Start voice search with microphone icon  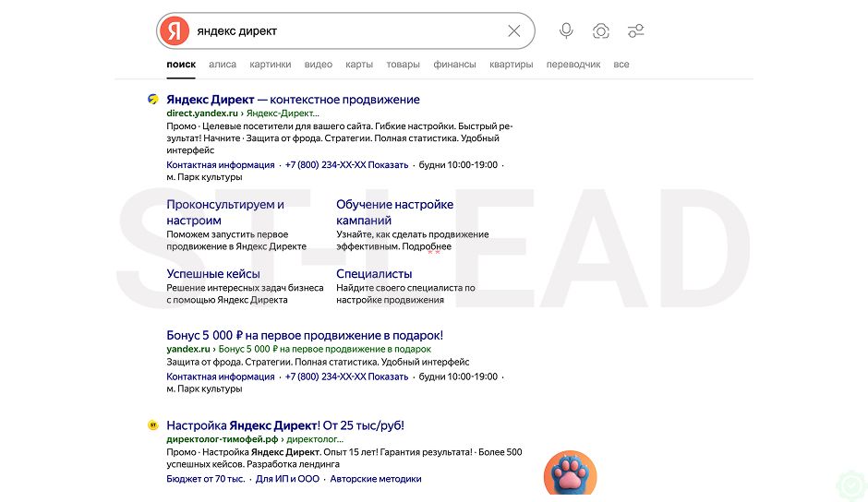[x=566, y=31]
